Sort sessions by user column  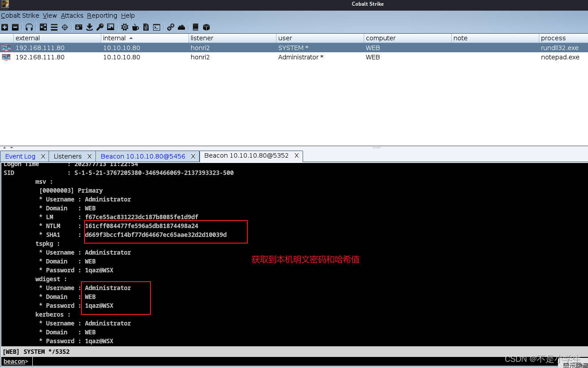pyautogui.click(x=320, y=38)
